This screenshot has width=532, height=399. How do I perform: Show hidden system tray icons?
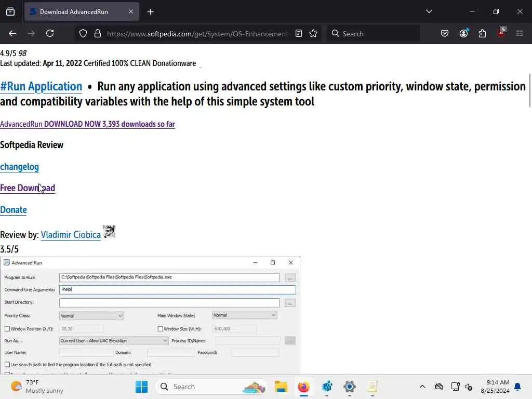[x=422, y=387]
